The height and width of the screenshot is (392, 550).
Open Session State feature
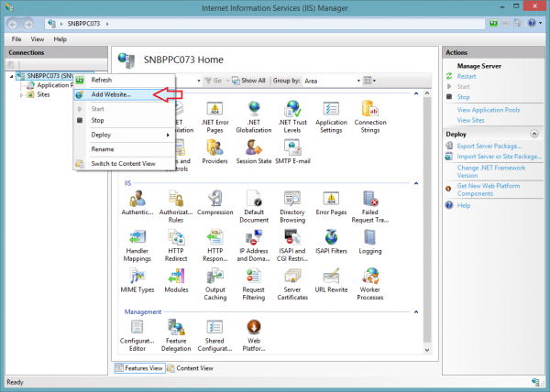254,152
